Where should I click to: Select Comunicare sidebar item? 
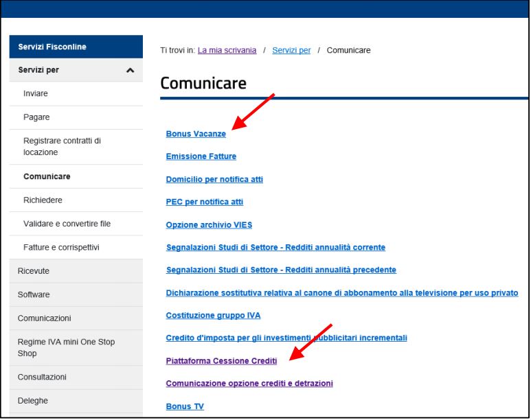point(76,176)
